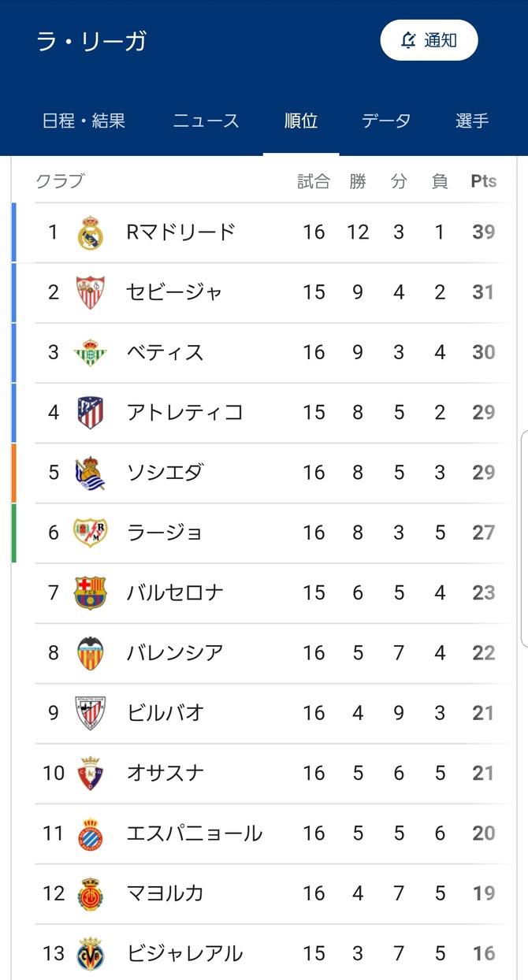The image size is (528, 980).
Task: Click the Rayo Vallecano club crest
Action: point(90,533)
